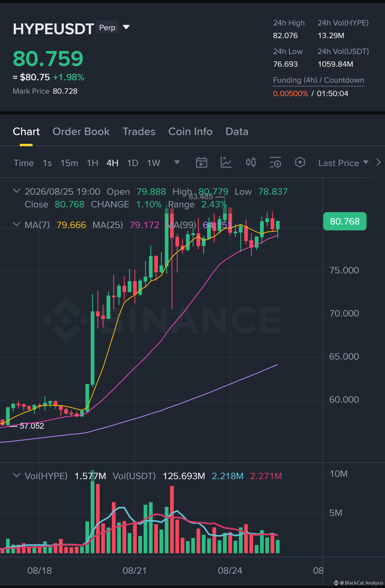Screen dimensions: 385x588
Task: Click the last price 80.759
Action: point(48,59)
